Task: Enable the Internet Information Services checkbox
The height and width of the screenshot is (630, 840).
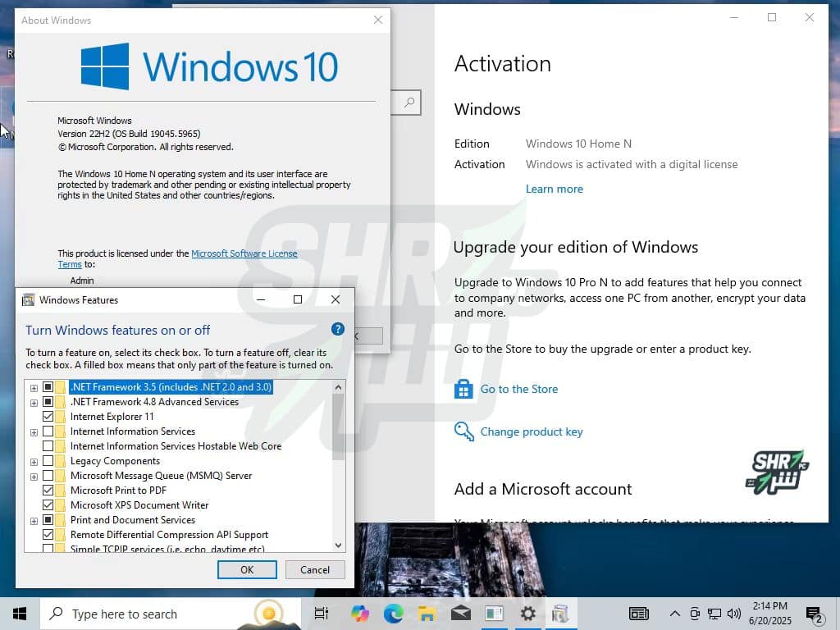Action: (x=48, y=431)
